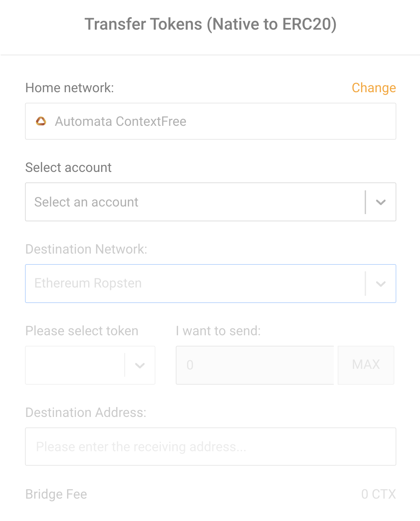This screenshot has width=420, height=521.
Task: Click the MAX button
Action: click(366, 365)
